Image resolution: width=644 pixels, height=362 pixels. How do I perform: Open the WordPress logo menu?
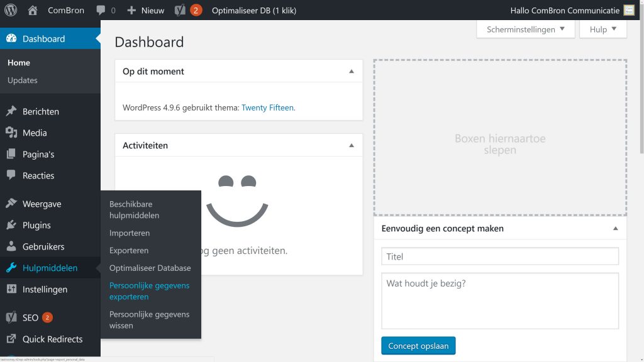pos(10,10)
